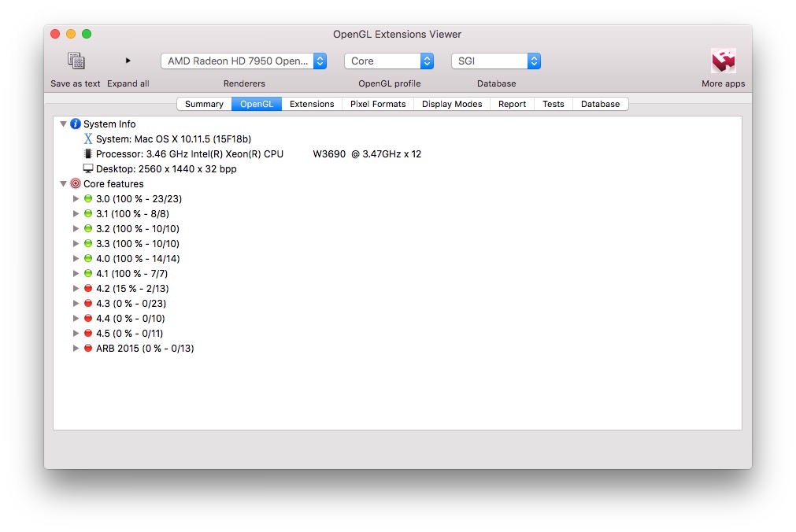
Task: Expand the 4.5 features row
Action: click(76, 334)
